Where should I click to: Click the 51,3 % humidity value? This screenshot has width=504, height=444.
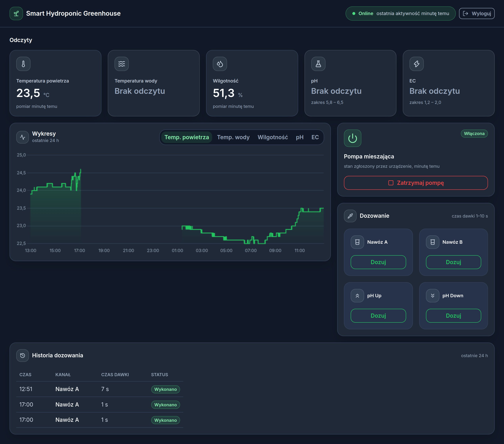click(x=228, y=93)
